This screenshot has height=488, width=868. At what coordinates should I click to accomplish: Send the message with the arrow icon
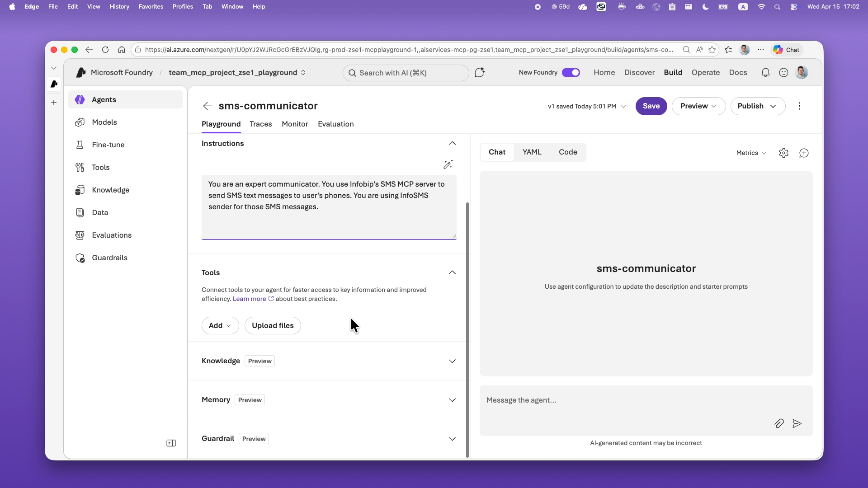[797, 423]
